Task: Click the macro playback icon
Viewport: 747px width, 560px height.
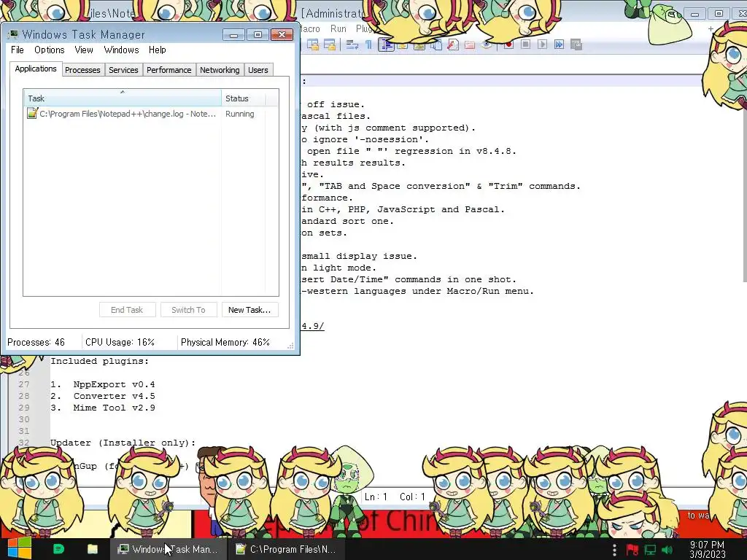Action: 542,44
